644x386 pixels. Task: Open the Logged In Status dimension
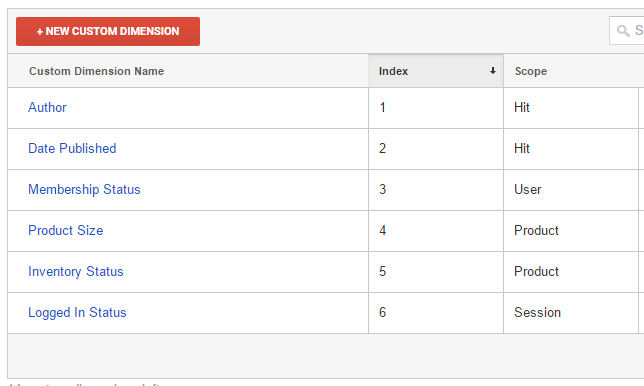pyautogui.click(x=77, y=313)
